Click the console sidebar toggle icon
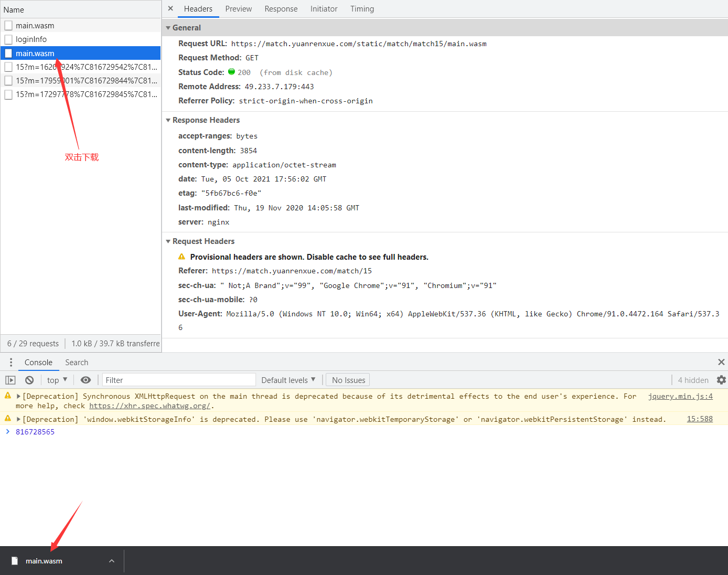 click(x=10, y=380)
